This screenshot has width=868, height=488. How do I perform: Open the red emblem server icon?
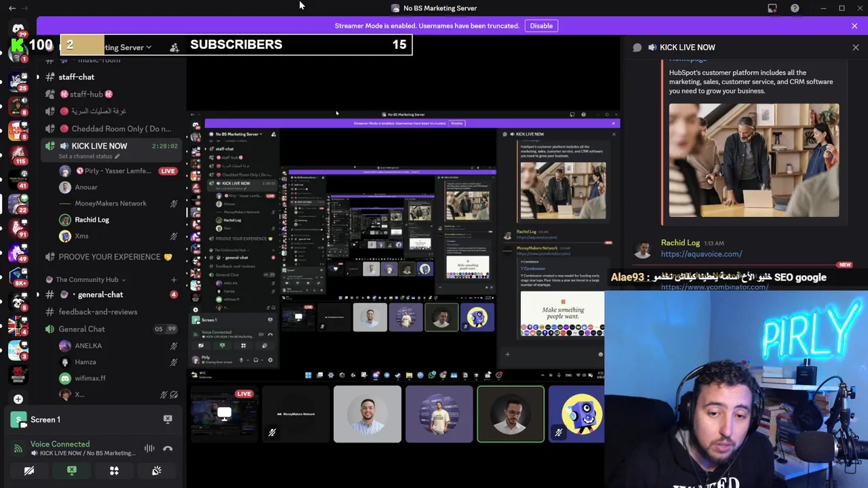point(18,374)
